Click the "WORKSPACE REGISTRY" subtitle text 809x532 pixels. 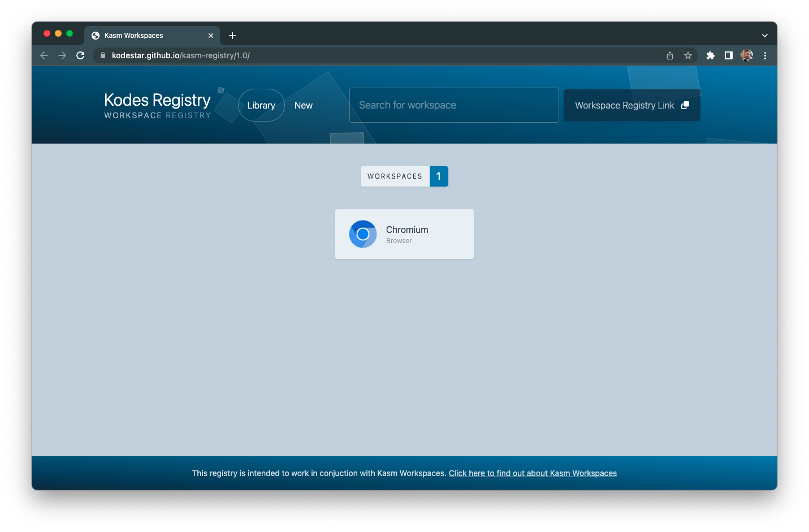158,115
